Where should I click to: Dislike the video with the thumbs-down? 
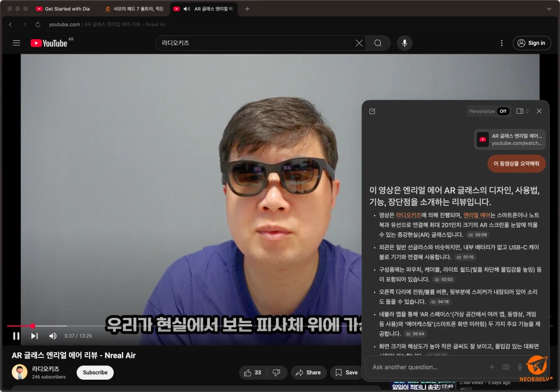tap(277, 373)
